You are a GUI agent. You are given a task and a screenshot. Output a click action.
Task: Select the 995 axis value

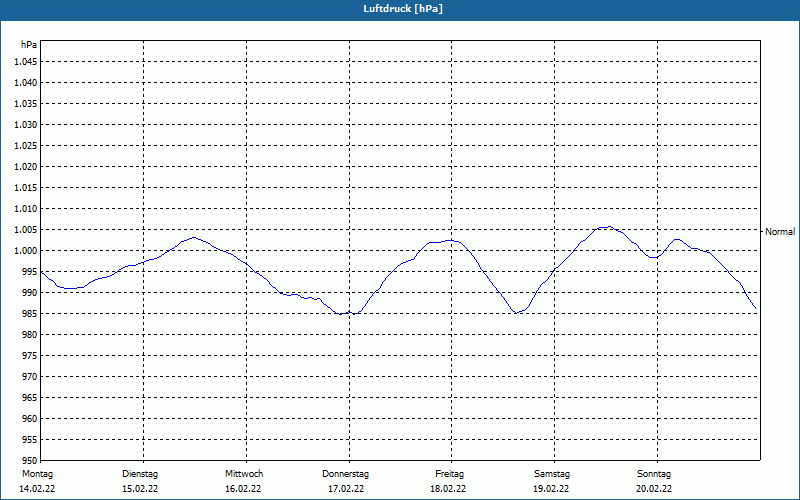[30, 271]
